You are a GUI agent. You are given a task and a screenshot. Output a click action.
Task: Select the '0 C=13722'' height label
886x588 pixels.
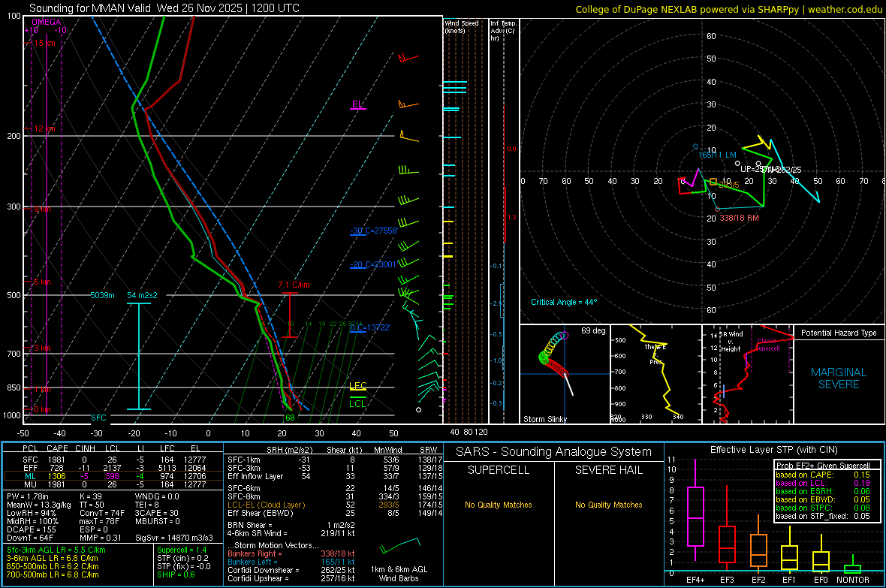coord(370,327)
